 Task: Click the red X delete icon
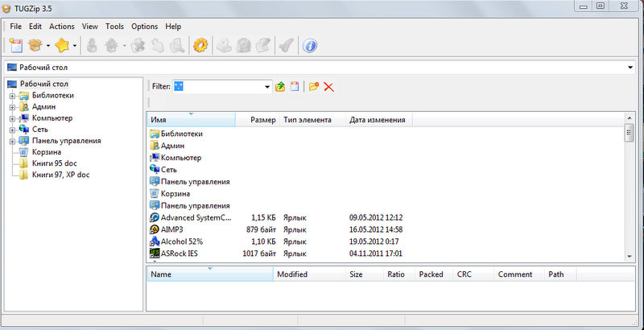[328, 87]
